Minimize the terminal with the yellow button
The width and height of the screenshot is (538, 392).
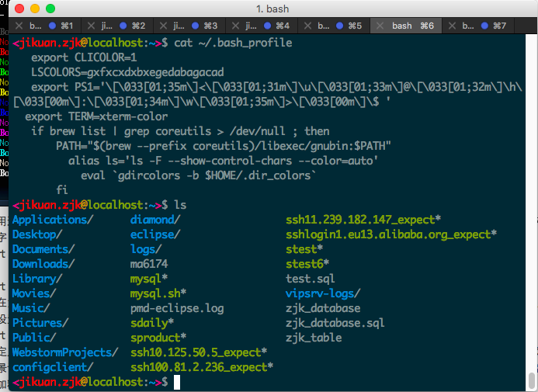[35, 9]
